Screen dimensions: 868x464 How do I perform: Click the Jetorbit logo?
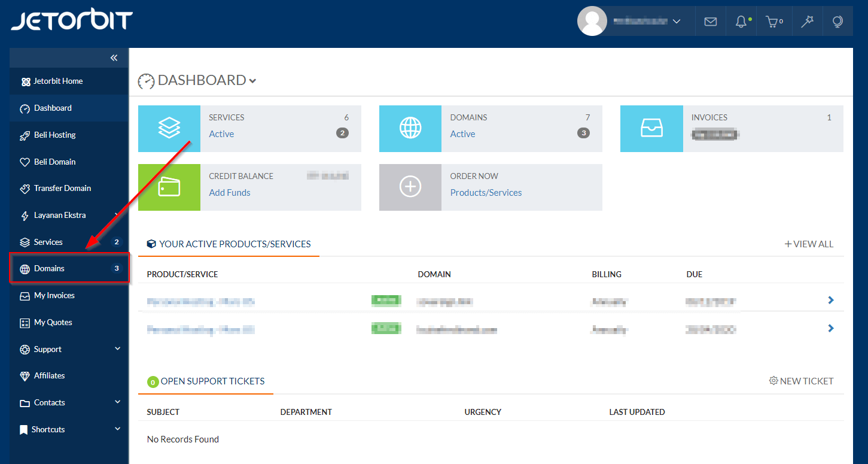point(72,21)
